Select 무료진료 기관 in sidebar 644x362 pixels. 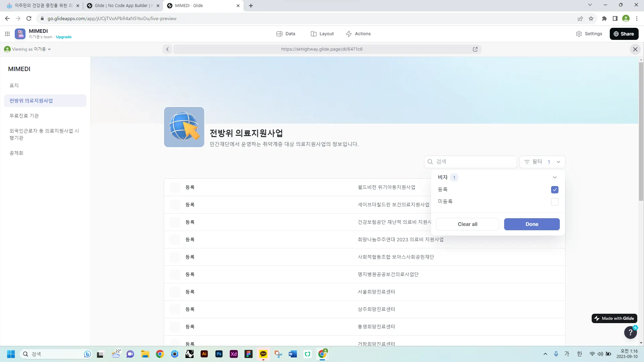pyautogui.click(x=24, y=116)
